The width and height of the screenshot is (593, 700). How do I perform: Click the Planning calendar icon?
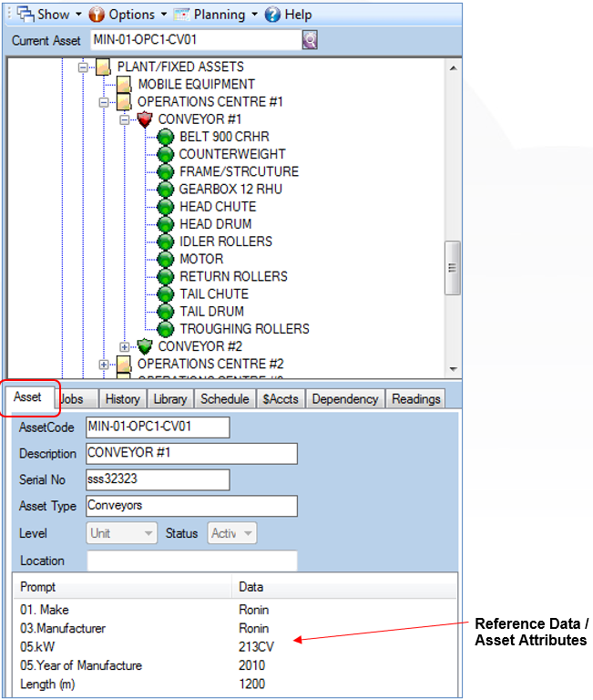pos(181,15)
